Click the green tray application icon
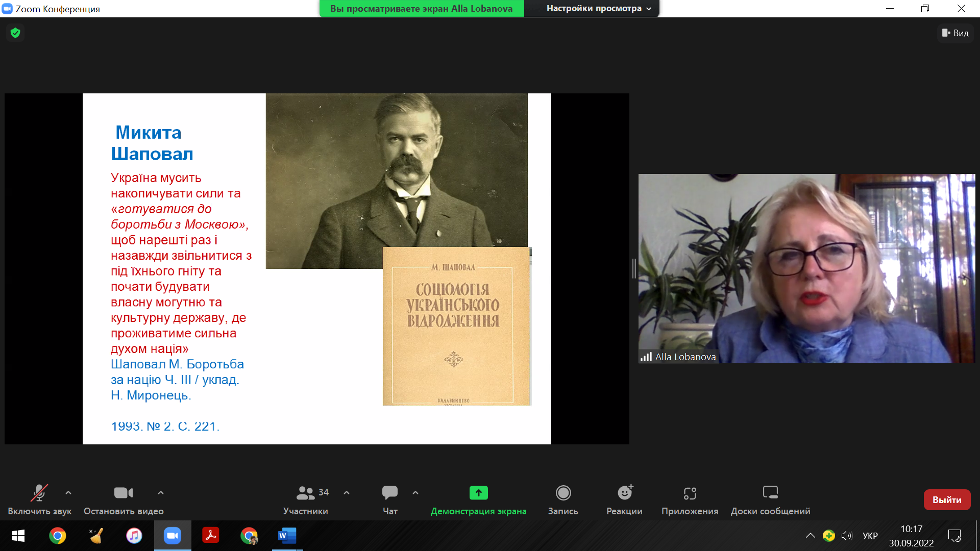This screenshot has height=551, width=980. pos(829,536)
